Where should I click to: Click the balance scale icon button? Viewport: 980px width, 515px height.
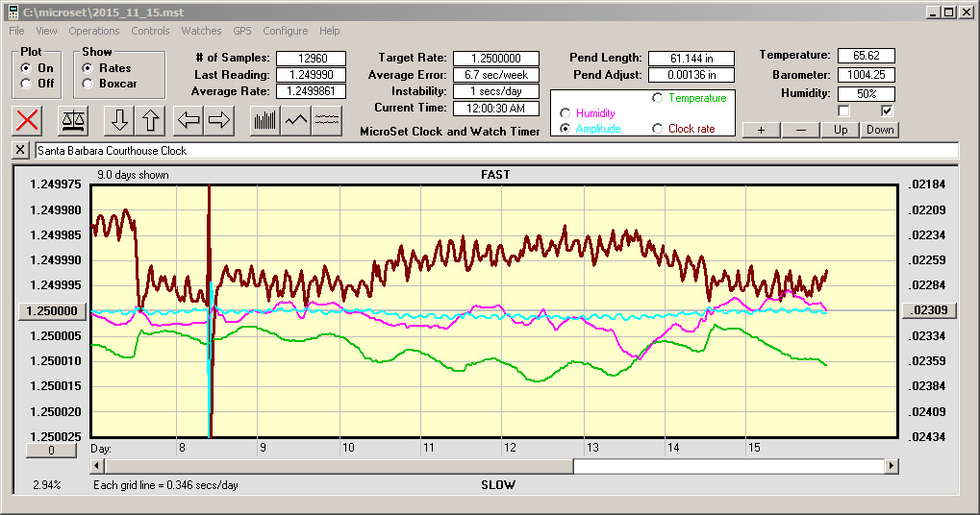[x=73, y=120]
